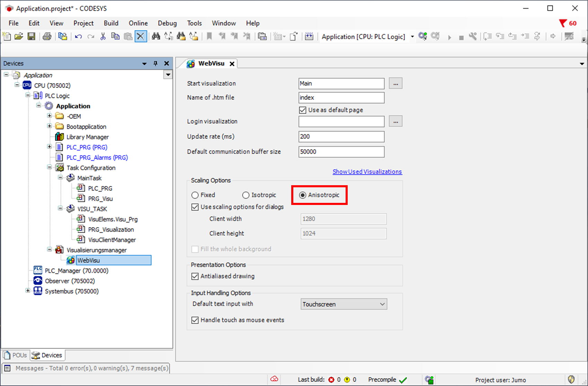Image resolution: width=588 pixels, height=386 pixels.
Task: Click the Cut scissors icon
Action: [103, 36]
